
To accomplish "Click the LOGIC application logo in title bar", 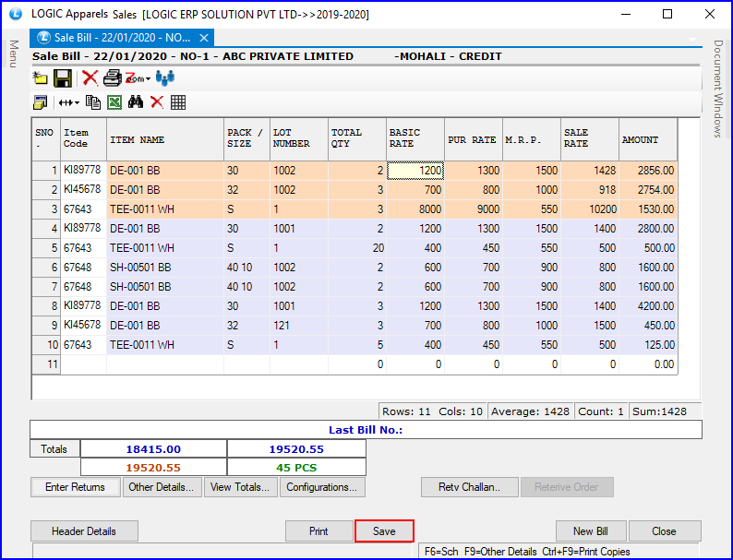I will pos(16,14).
